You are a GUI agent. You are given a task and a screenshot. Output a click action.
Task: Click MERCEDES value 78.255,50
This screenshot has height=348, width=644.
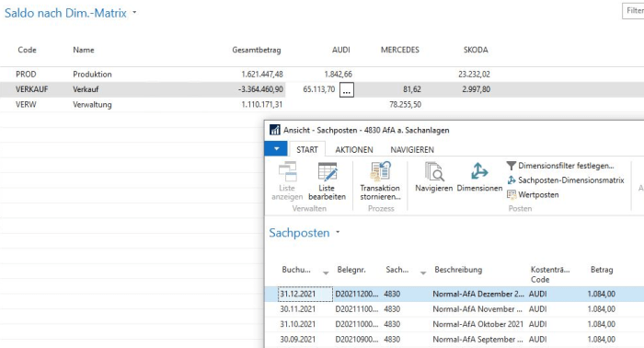pyautogui.click(x=405, y=104)
